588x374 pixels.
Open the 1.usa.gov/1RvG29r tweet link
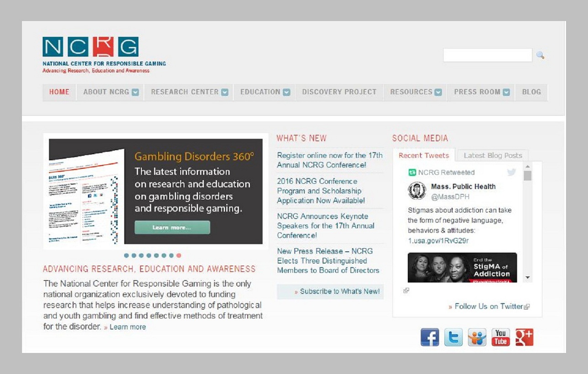point(438,240)
